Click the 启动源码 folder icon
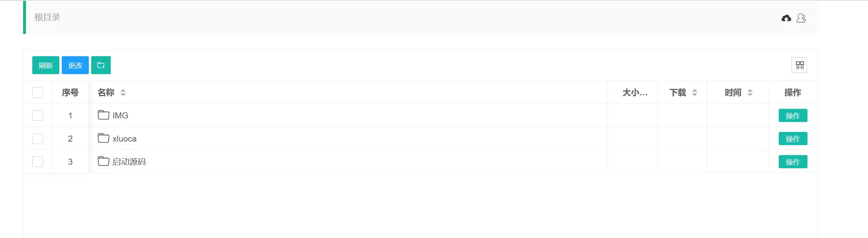This screenshot has height=238, width=868. pos(104,161)
